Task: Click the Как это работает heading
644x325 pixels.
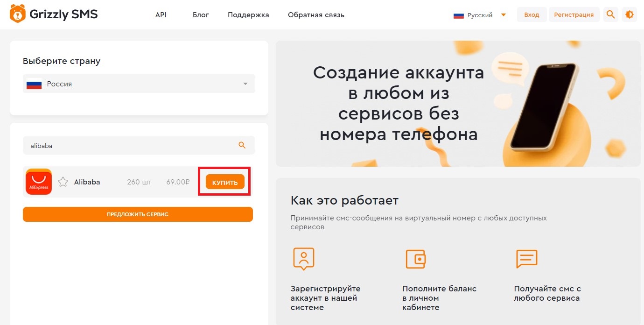Action: [x=344, y=201]
